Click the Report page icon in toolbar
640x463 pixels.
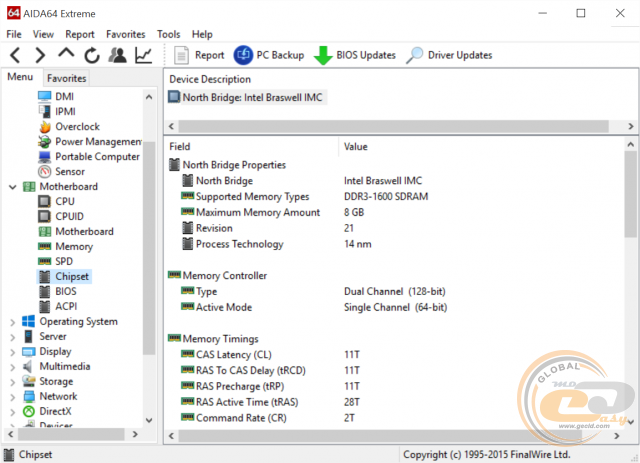[x=181, y=55]
